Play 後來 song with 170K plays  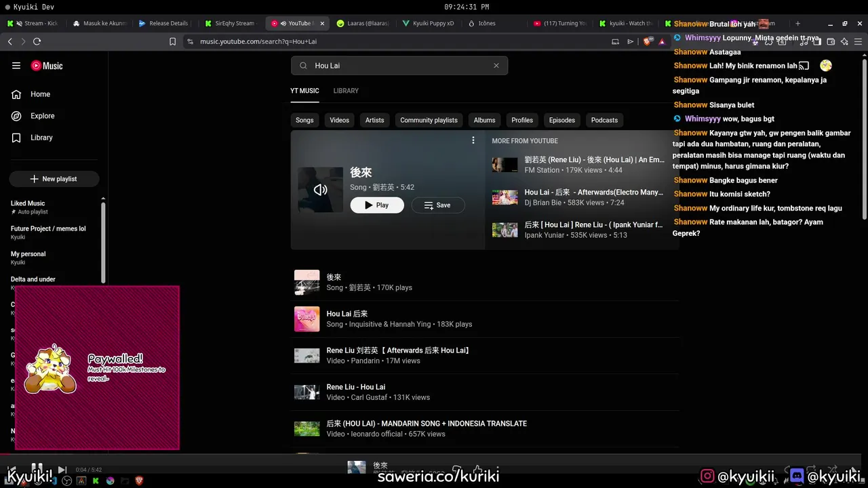click(485, 283)
